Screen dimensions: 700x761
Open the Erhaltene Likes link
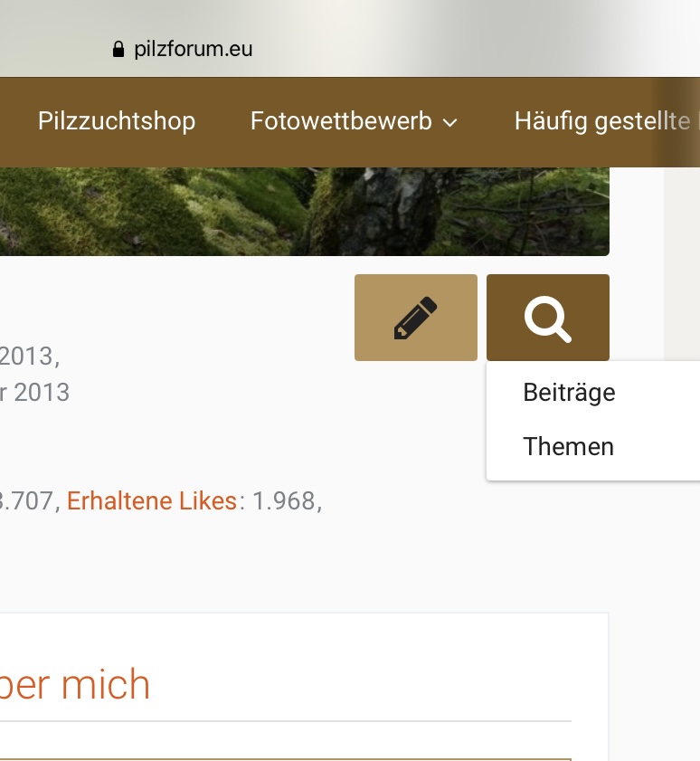click(x=151, y=501)
